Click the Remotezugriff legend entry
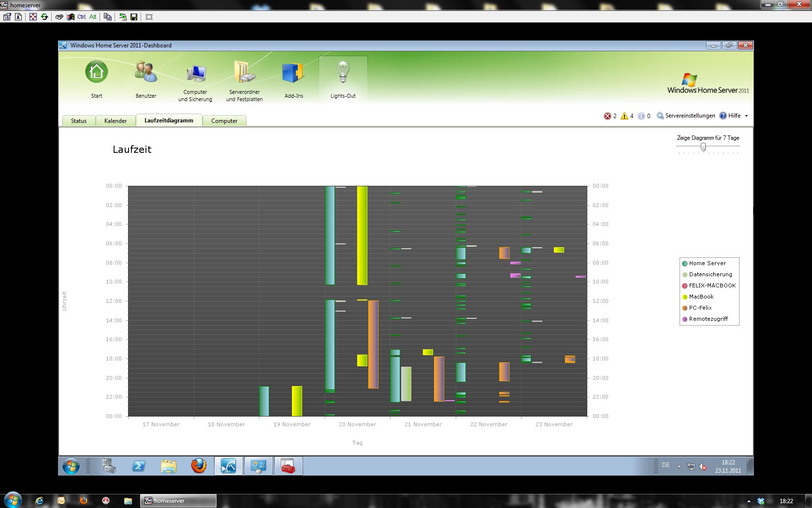The width and height of the screenshot is (812, 508). click(705, 319)
